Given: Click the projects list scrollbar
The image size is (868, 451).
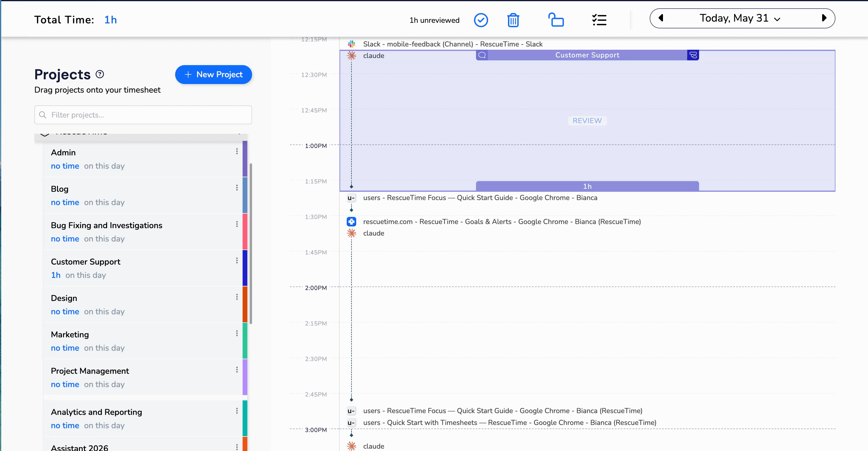Looking at the screenshot, I should 251,243.
